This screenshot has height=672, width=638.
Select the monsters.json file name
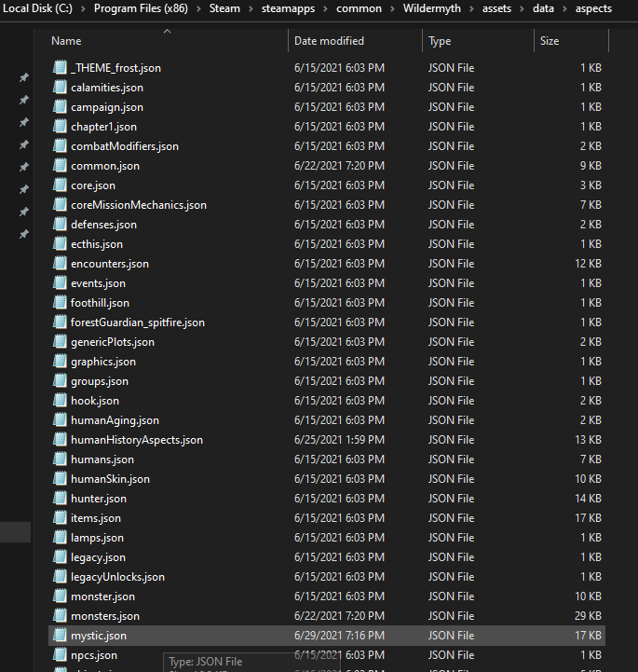pyautogui.click(x=105, y=616)
